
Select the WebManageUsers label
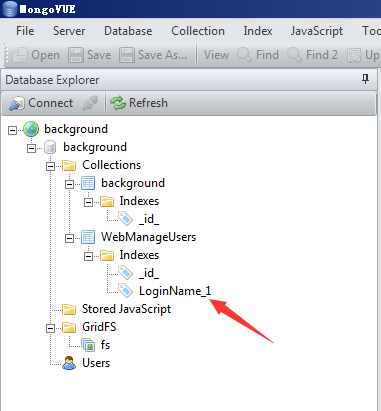pos(148,237)
